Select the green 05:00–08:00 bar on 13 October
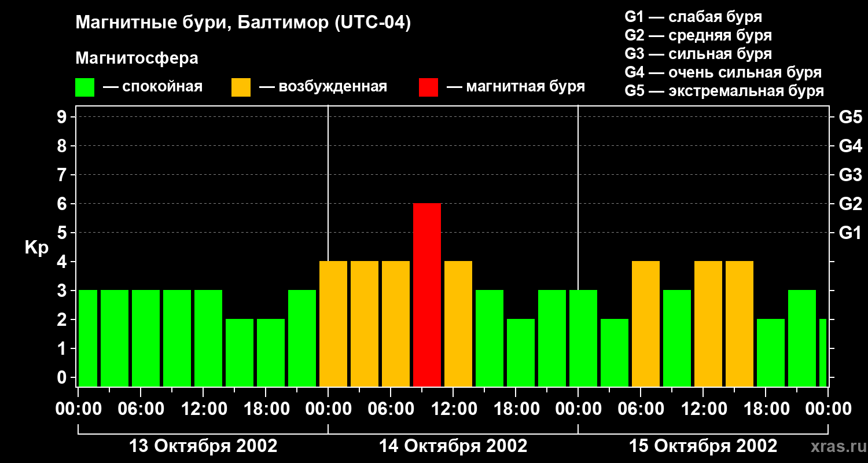This screenshot has height=463, width=868. [x=146, y=339]
